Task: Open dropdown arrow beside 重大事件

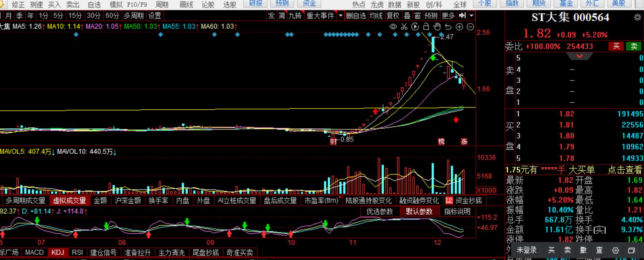Action: pyautogui.click(x=341, y=16)
